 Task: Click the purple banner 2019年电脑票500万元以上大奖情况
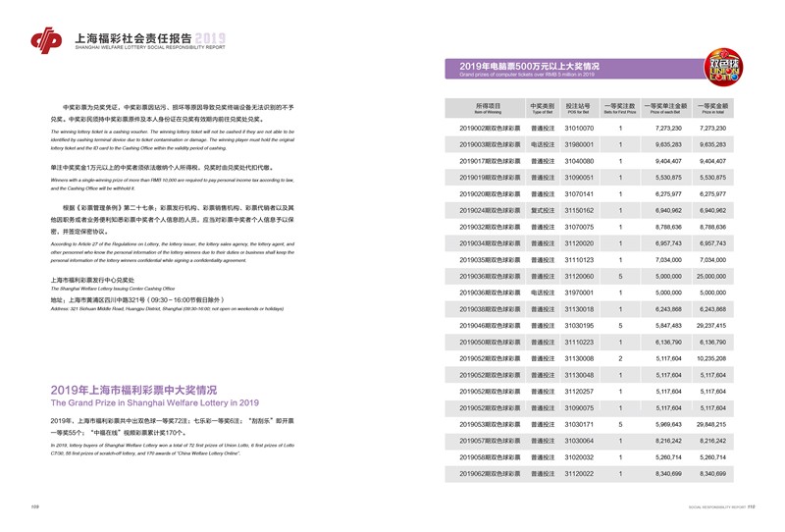(x=576, y=69)
